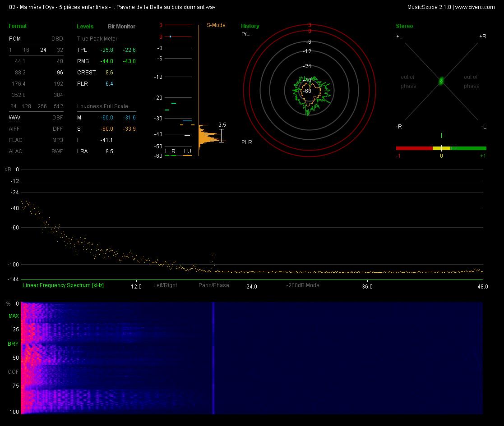The height and width of the screenshot is (426, 504).
Task: Click the stereo goniometer center dot
Action: [441, 81]
